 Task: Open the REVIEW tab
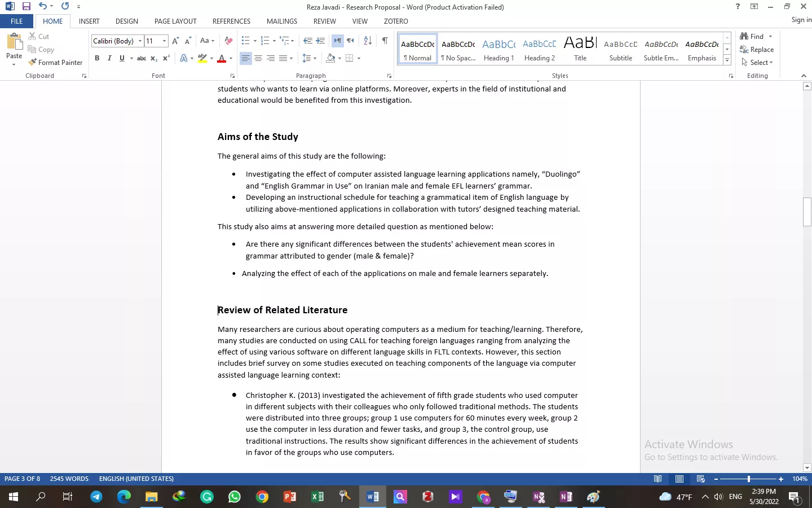click(325, 21)
